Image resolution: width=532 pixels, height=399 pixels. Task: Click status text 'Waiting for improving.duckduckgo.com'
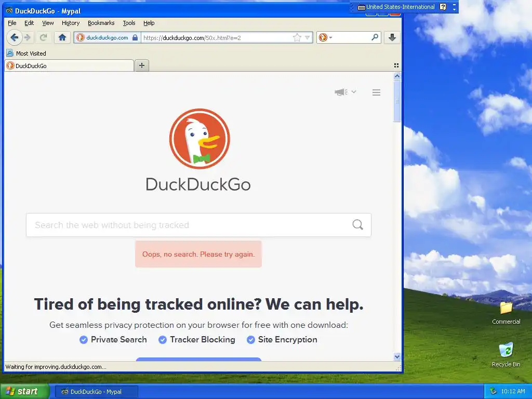pyautogui.click(x=56, y=367)
